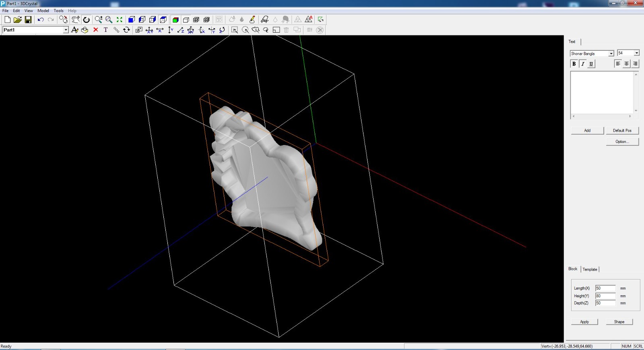Select the rotate around Z tool

(222, 30)
